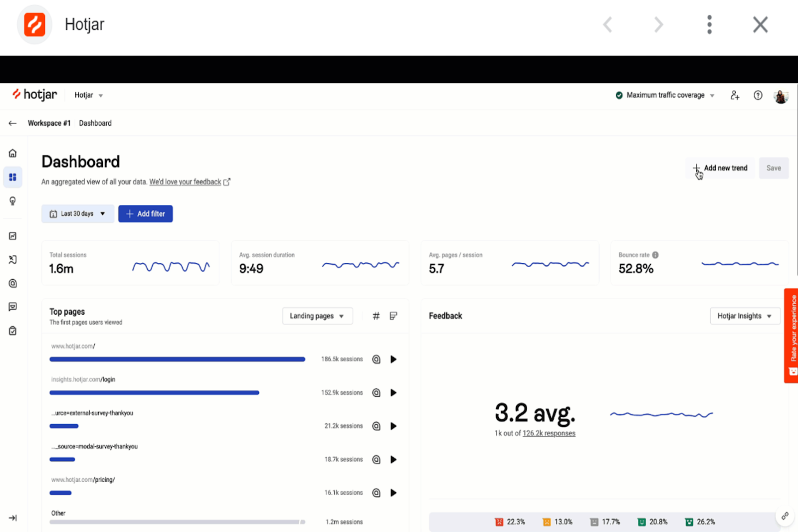798x532 pixels.
Task: Expand the Hotjar Insights dropdown
Action: pyautogui.click(x=745, y=316)
